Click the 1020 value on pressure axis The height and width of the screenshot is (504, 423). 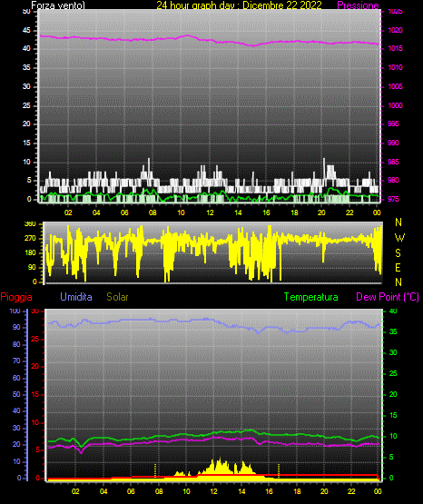[395, 30]
